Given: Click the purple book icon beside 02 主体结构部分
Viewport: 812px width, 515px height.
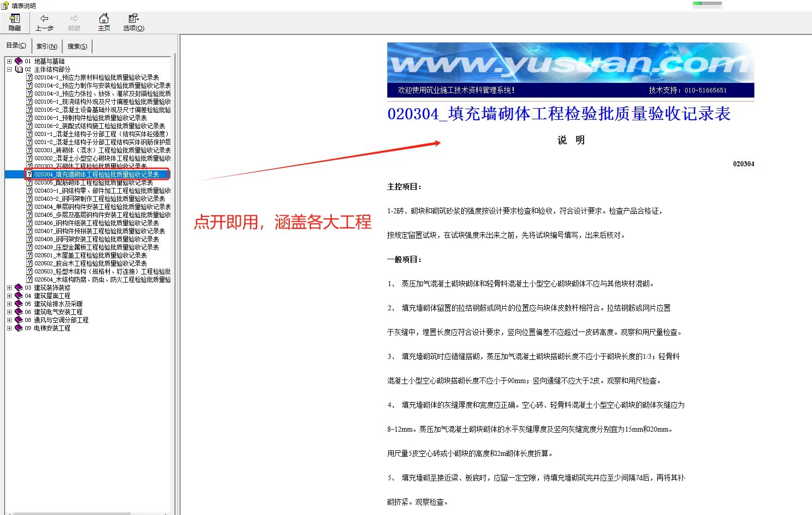Looking at the screenshot, I should tap(18, 69).
